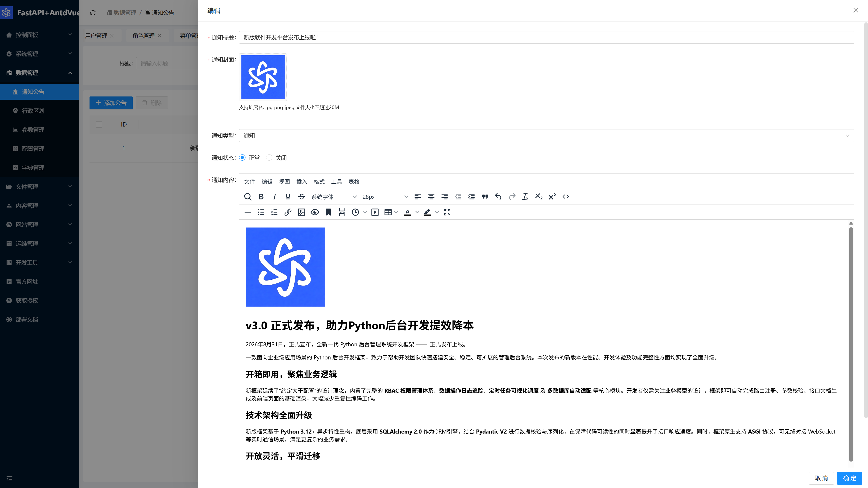
Task: Click the fullscreen icon in editor toolbar
Action: pos(447,212)
